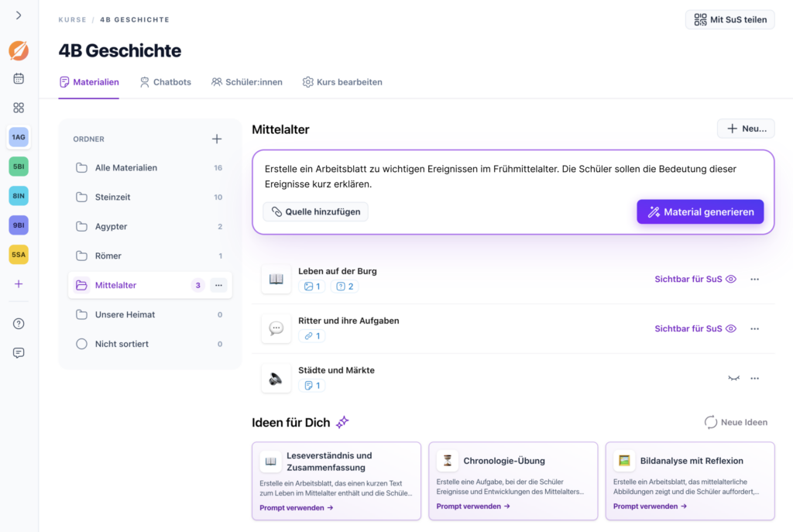Add a new course with sidebar plus

19,283
